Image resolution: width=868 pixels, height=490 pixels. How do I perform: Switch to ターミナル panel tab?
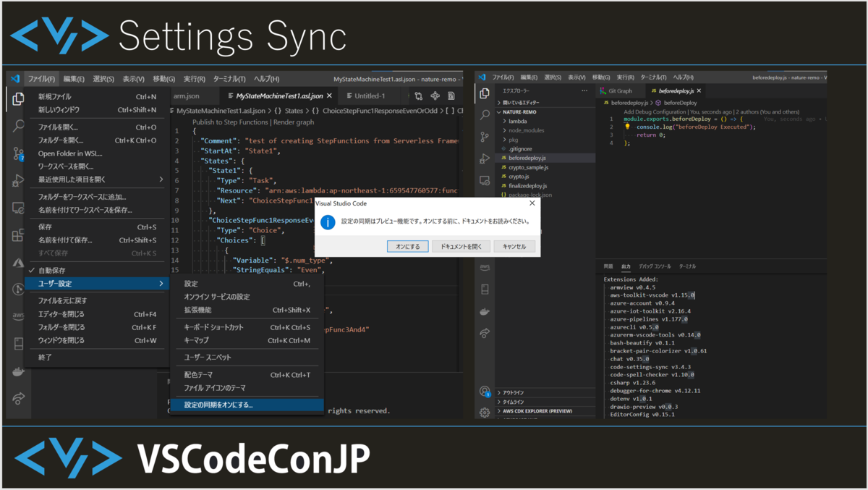(x=687, y=266)
